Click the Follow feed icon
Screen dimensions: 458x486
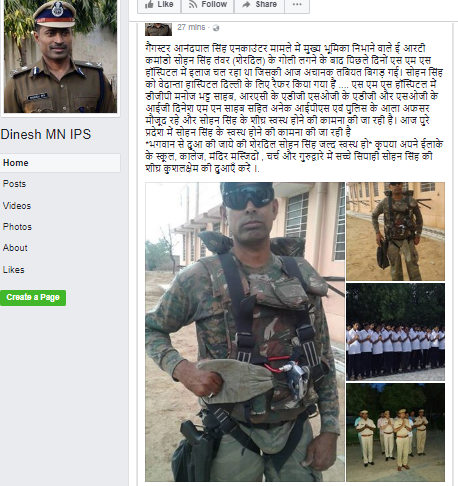(193, 4)
